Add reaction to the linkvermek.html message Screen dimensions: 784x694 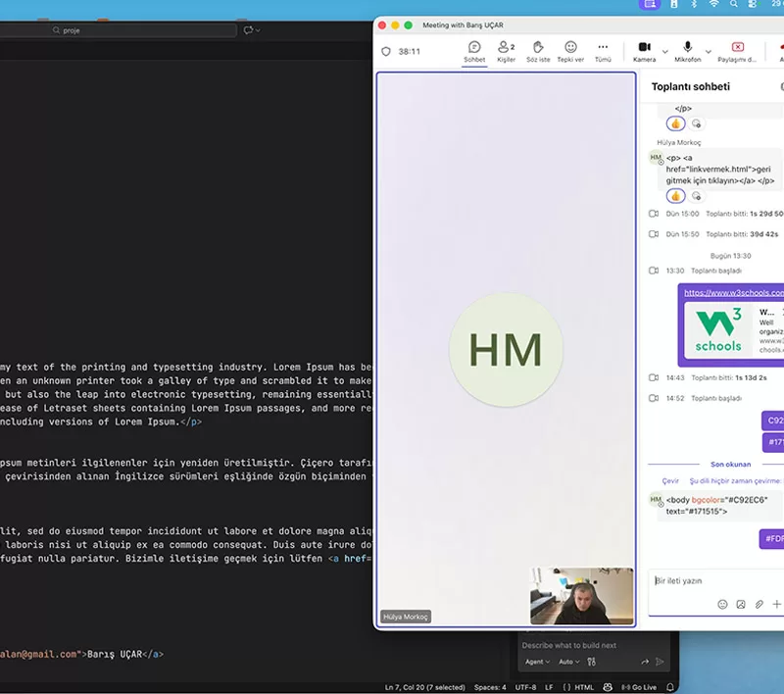click(x=696, y=196)
